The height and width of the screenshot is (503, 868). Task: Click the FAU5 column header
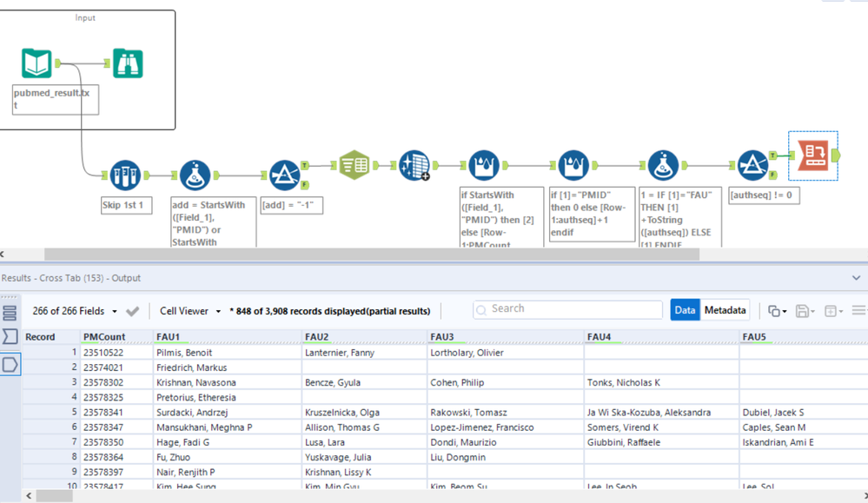pos(803,337)
